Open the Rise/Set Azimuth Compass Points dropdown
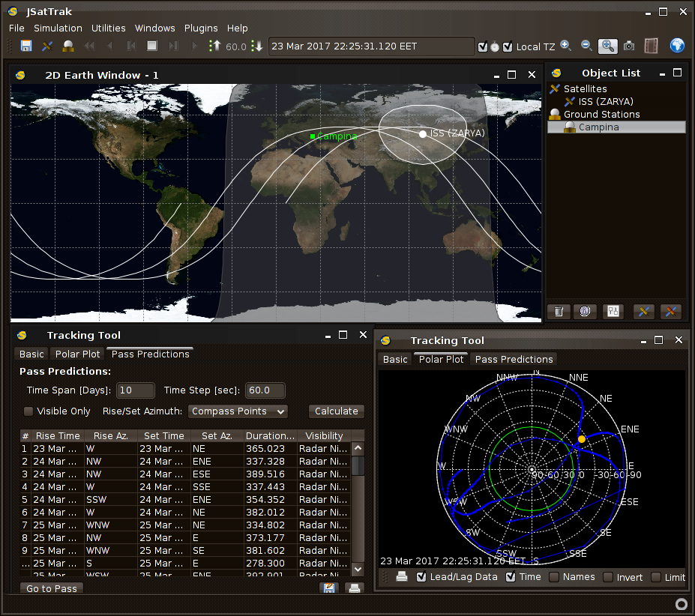Viewport: 695px width, 616px height. coord(237,411)
